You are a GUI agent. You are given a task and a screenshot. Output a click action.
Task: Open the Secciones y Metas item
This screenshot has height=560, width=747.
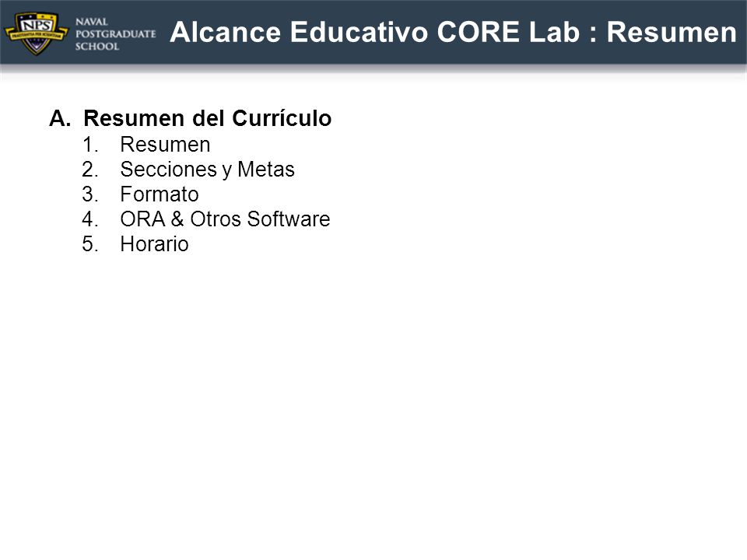pyautogui.click(x=207, y=170)
